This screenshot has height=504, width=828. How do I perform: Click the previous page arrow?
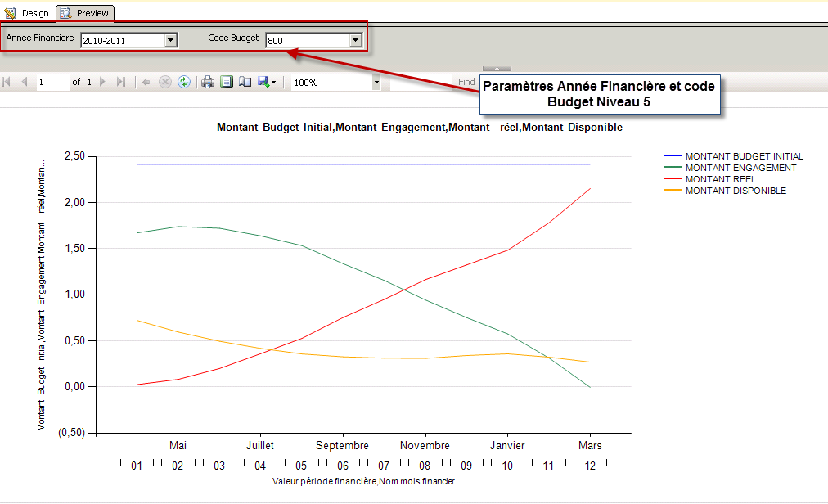25,82
